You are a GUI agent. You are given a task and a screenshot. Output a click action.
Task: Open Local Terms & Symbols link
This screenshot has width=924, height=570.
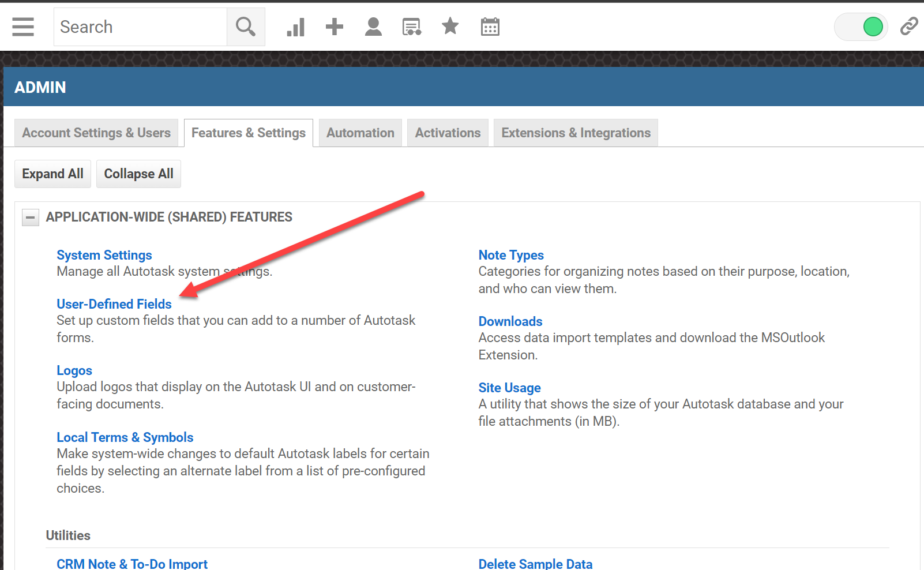(x=125, y=437)
